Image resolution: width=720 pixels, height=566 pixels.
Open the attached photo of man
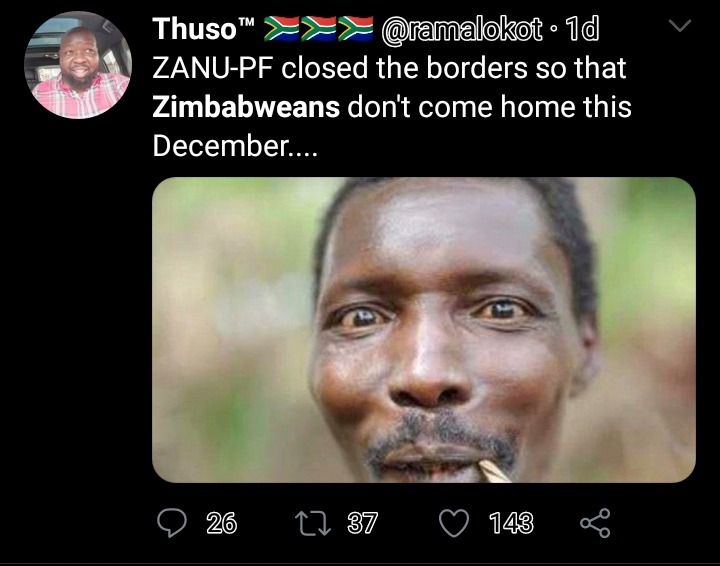click(424, 330)
